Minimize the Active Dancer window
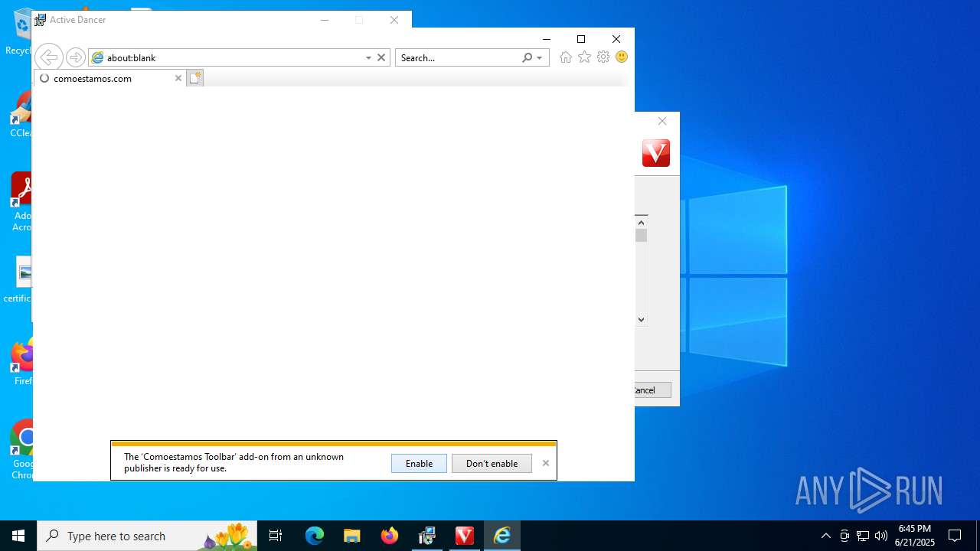 click(325, 20)
